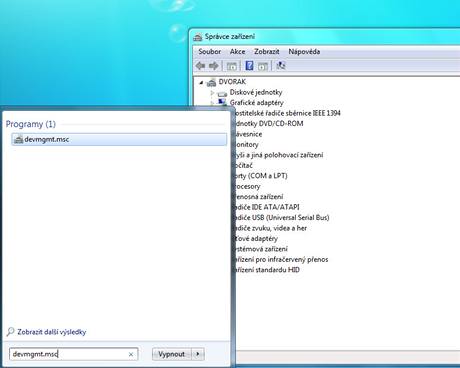Select the řadiče sběrnice IEEE 1394 row

(287, 113)
